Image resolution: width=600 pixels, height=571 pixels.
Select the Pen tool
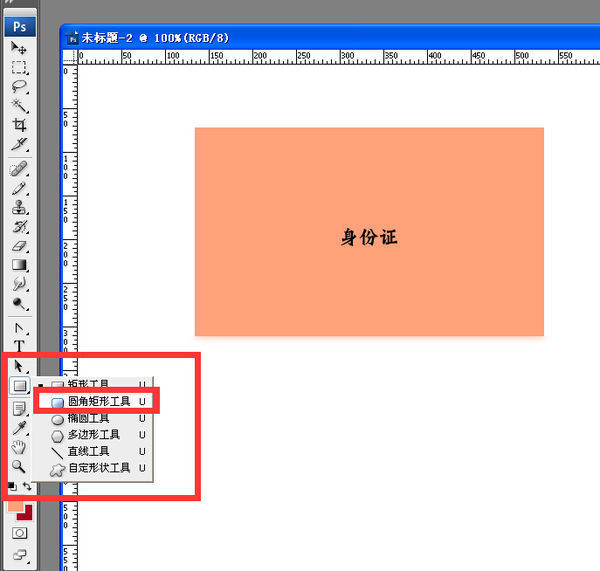(19, 328)
